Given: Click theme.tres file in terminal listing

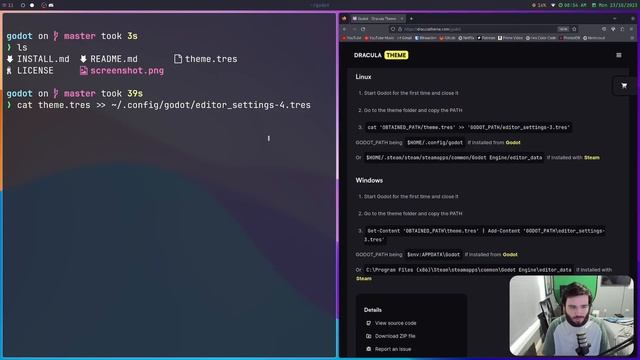Looking at the screenshot, I should [x=206, y=59].
